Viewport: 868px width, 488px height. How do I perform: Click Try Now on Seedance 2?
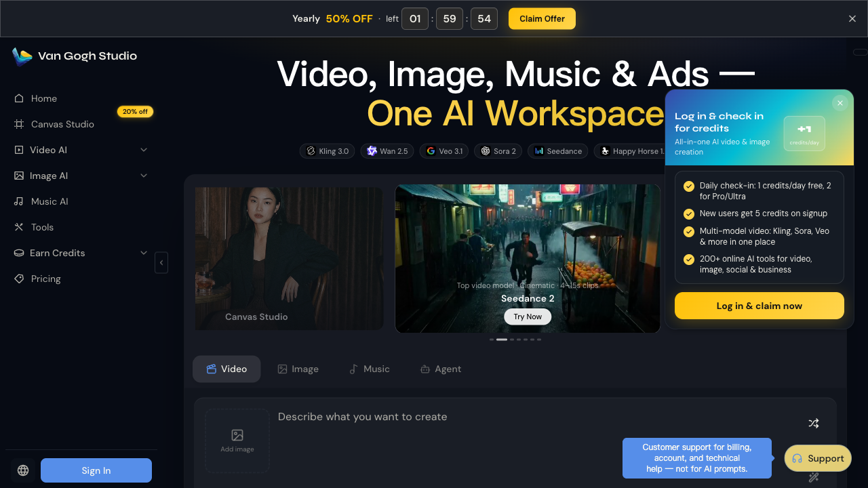tap(528, 317)
